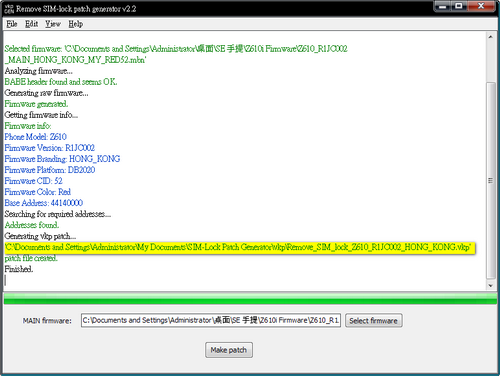Maximize the patch generator window
500x376 pixels.
pyautogui.click(x=459, y=6)
